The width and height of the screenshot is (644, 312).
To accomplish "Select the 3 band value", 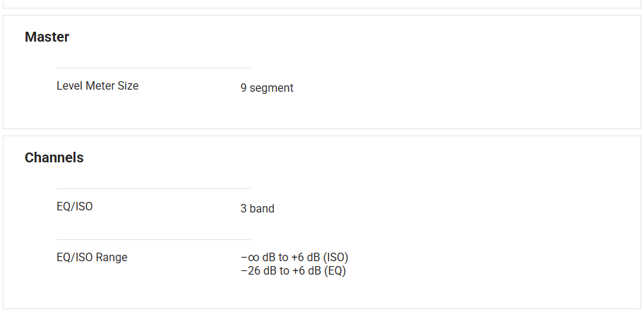I will 257,209.
